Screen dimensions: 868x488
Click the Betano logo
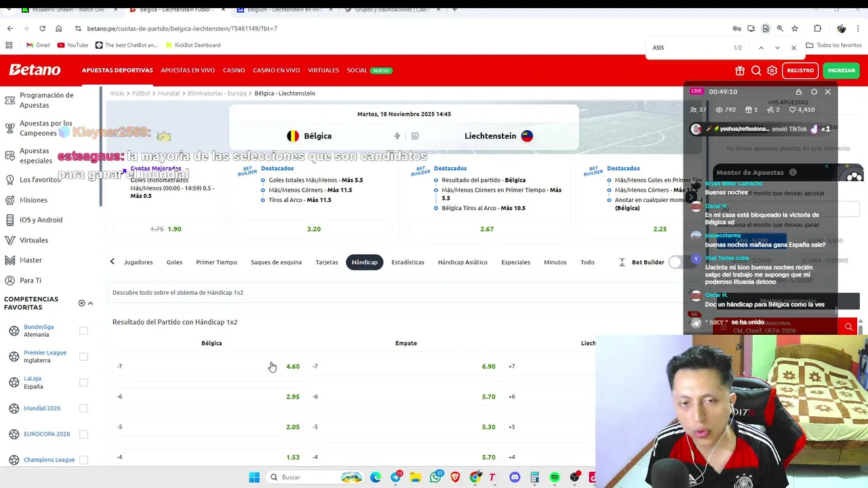35,70
